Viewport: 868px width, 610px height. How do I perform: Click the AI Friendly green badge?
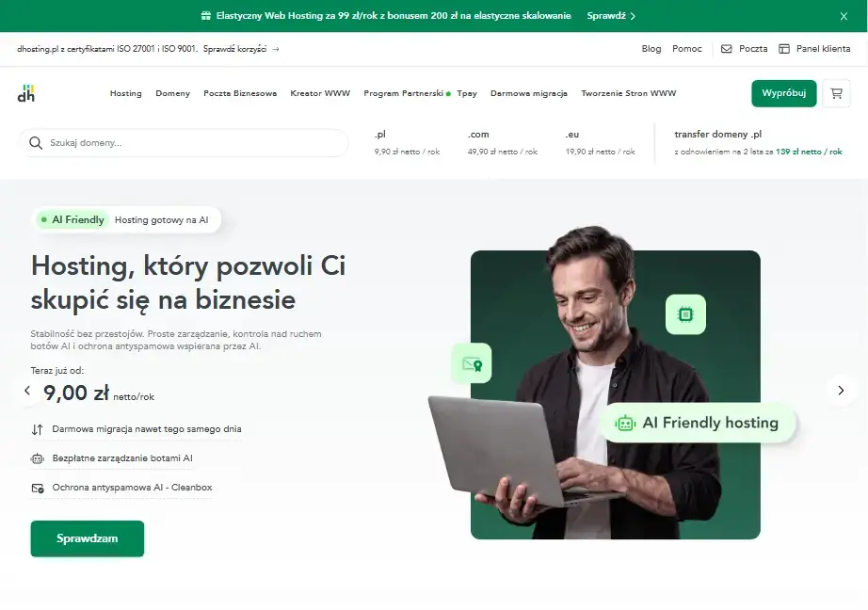[72, 219]
